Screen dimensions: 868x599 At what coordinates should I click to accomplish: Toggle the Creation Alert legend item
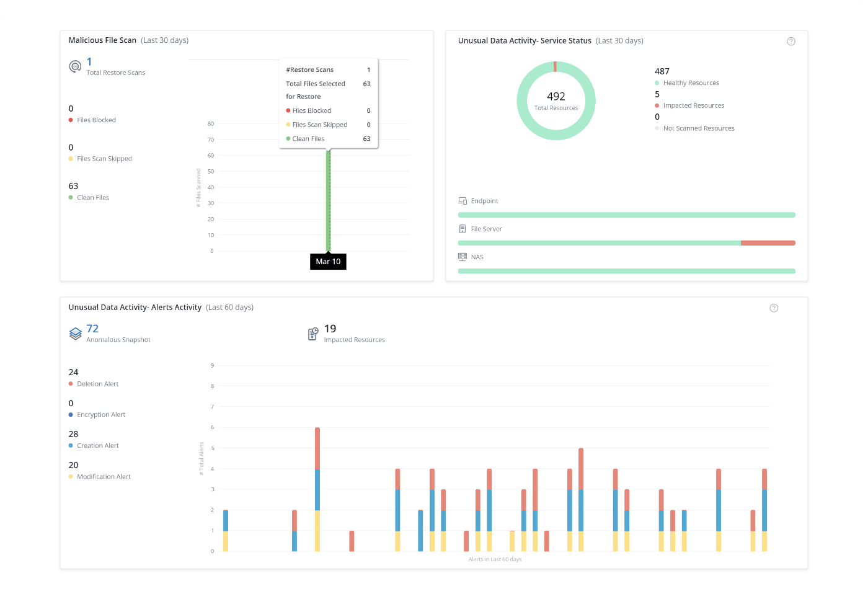pos(97,446)
